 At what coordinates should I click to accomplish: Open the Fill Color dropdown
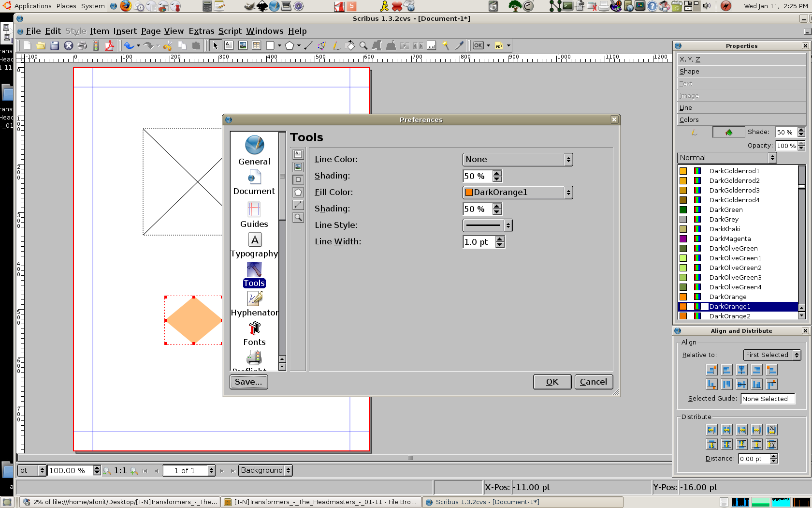(x=517, y=193)
